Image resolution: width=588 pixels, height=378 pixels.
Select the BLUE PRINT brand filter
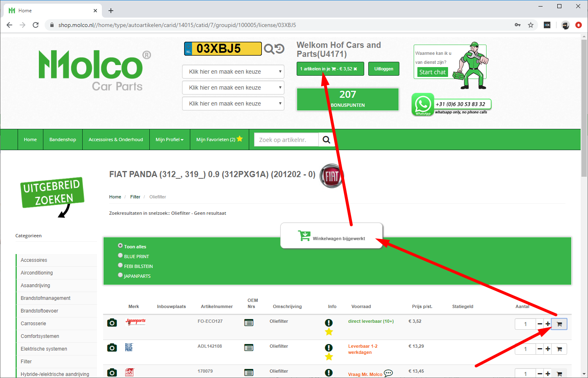tap(120, 255)
